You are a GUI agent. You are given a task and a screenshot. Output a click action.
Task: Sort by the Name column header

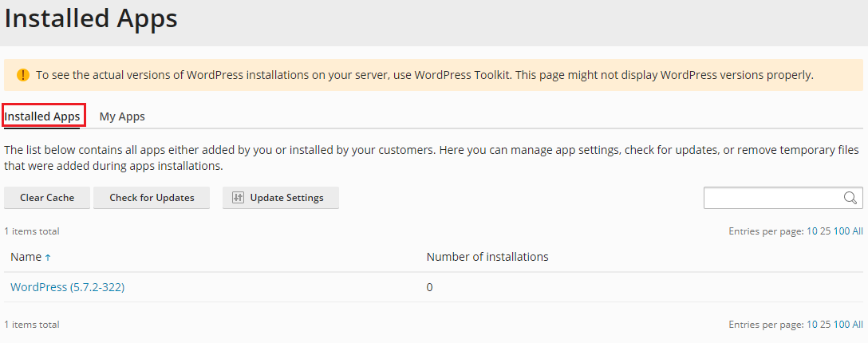[x=26, y=257]
